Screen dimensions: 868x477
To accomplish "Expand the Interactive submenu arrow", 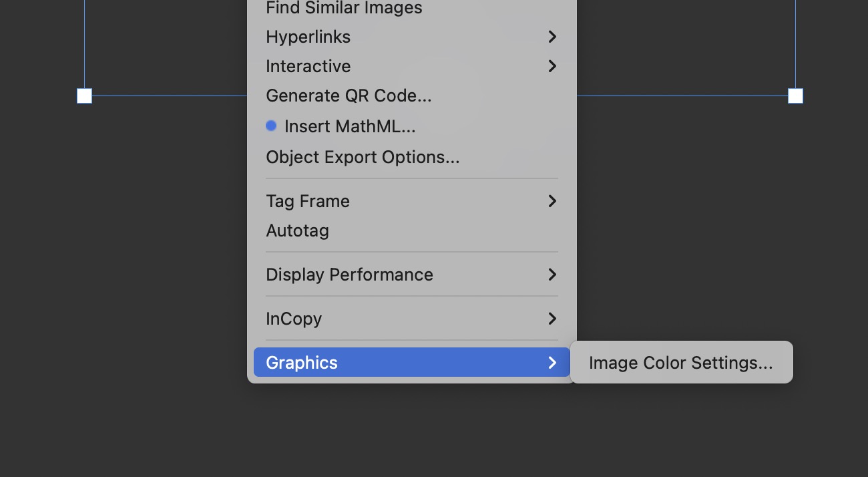I will point(552,66).
